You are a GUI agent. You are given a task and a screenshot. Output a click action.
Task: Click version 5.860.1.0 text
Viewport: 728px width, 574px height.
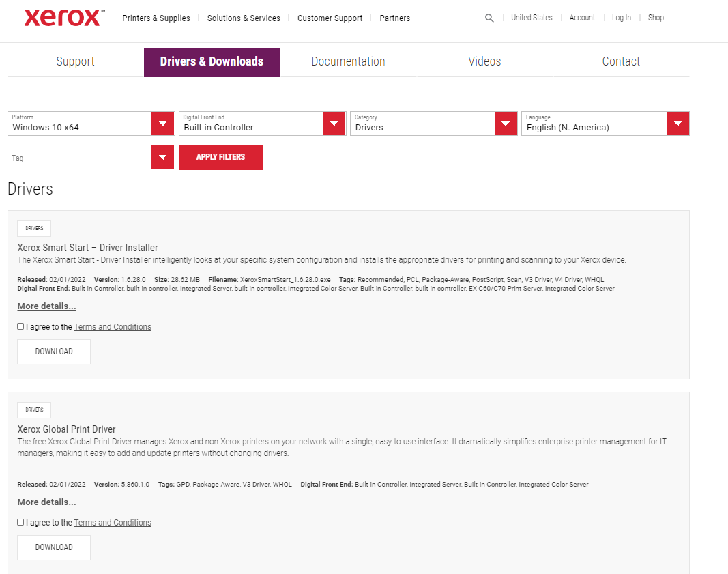click(136, 485)
